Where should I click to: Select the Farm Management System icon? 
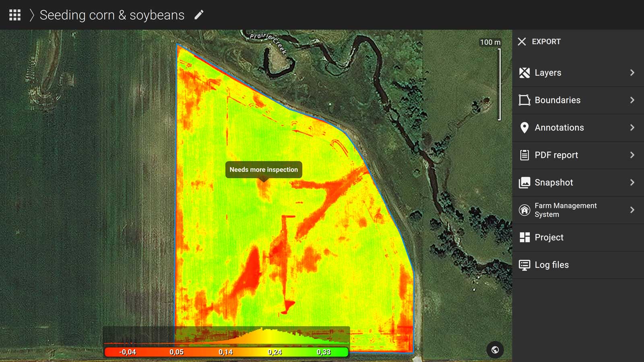524,210
